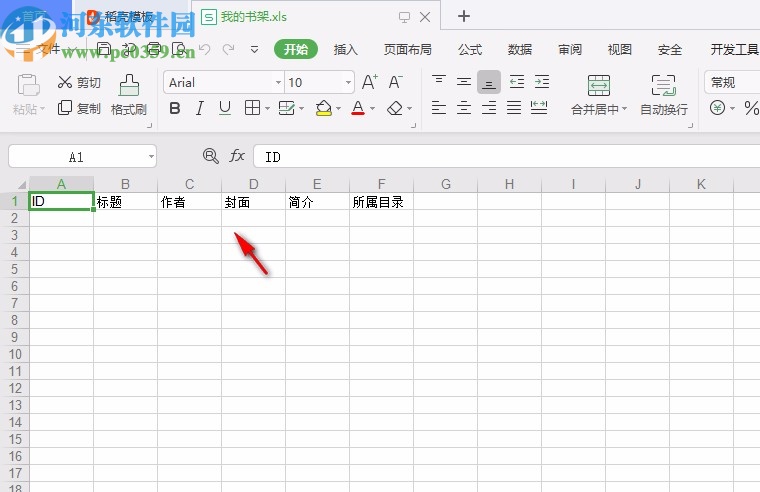Image resolution: width=760 pixels, height=492 pixels.
Task: Open the borders dropdown arrow
Action: (268, 109)
